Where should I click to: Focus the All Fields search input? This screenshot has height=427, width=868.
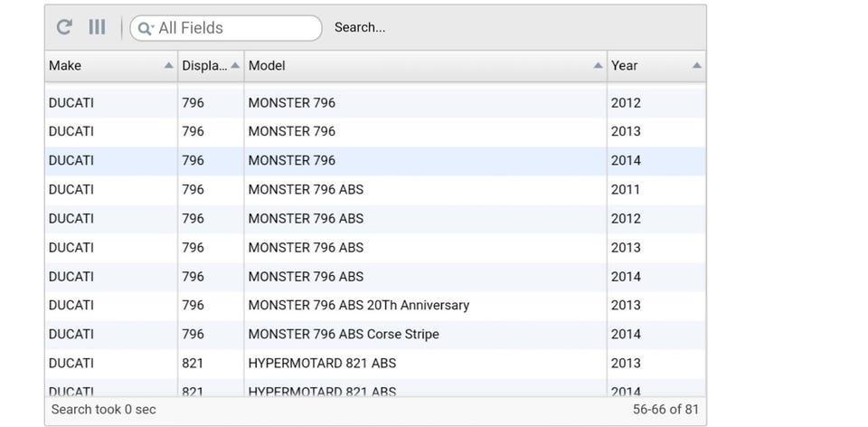tap(235, 28)
